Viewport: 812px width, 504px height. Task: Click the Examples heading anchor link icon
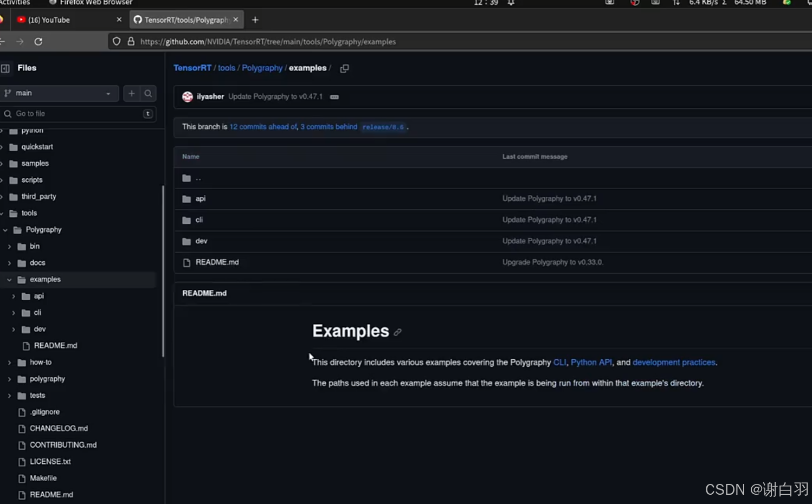point(398,332)
